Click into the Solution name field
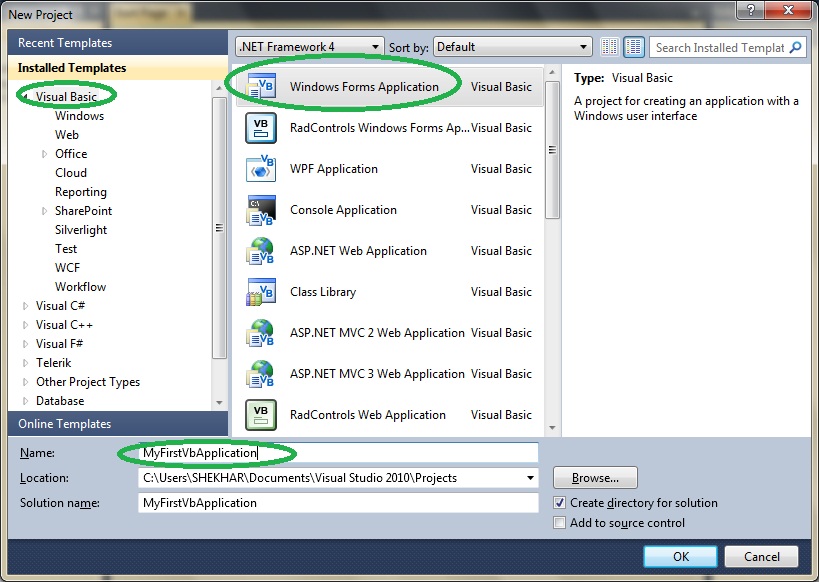 pyautogui.click(x=338, y=503)
